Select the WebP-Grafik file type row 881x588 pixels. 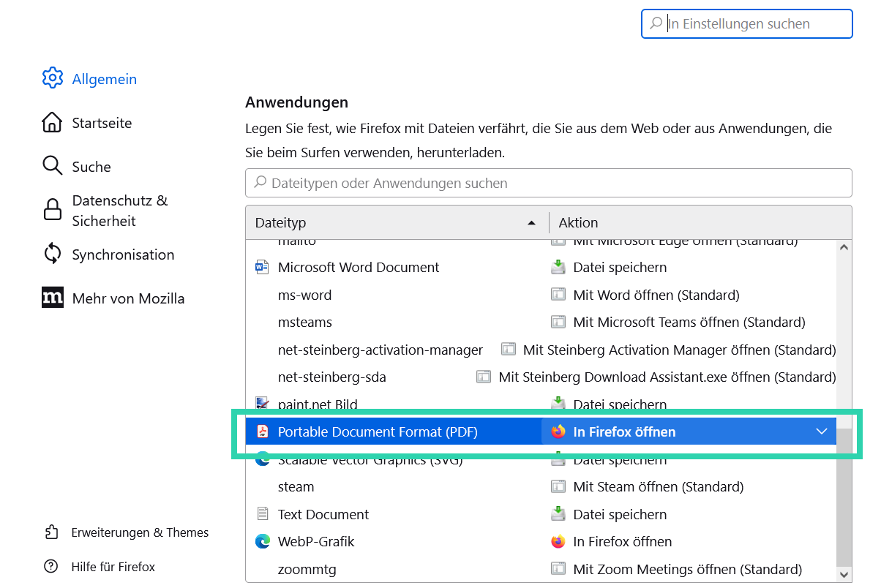(316, 542)
